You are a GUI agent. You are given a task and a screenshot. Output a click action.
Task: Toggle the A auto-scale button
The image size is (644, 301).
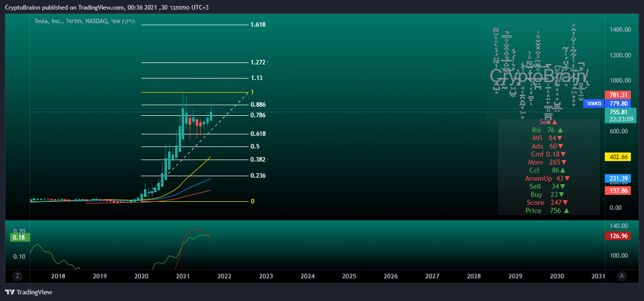click(x=622, y=276)
